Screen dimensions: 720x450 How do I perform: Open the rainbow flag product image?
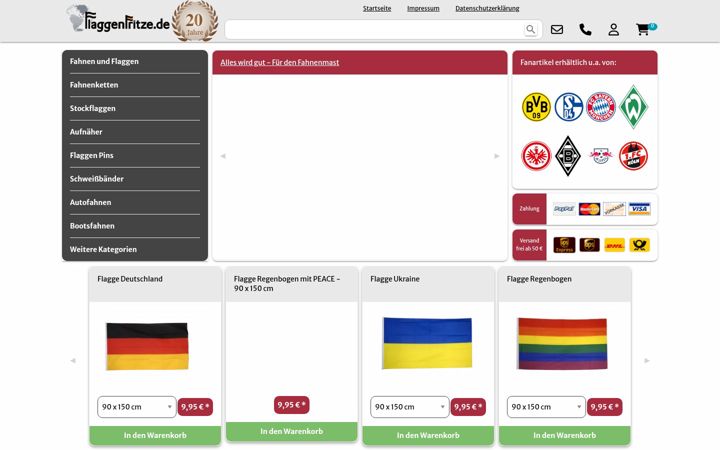click(x=562, y=343)
